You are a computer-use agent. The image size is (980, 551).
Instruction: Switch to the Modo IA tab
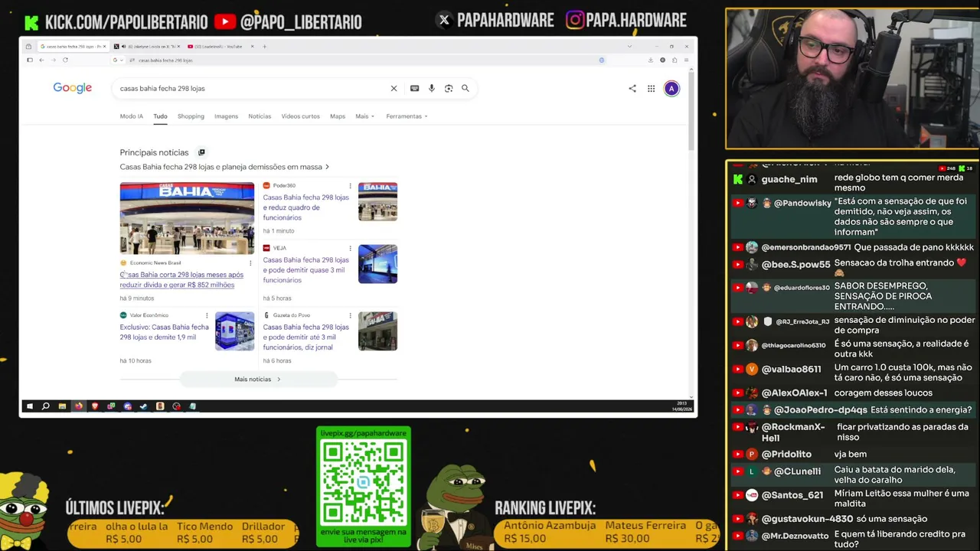tap(131, 116)
